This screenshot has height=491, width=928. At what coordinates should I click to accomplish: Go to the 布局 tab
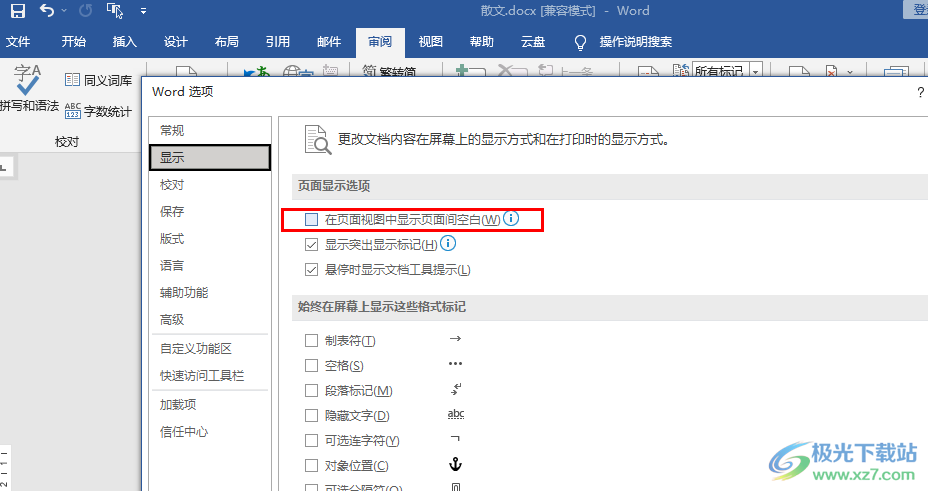coord(226,41)
